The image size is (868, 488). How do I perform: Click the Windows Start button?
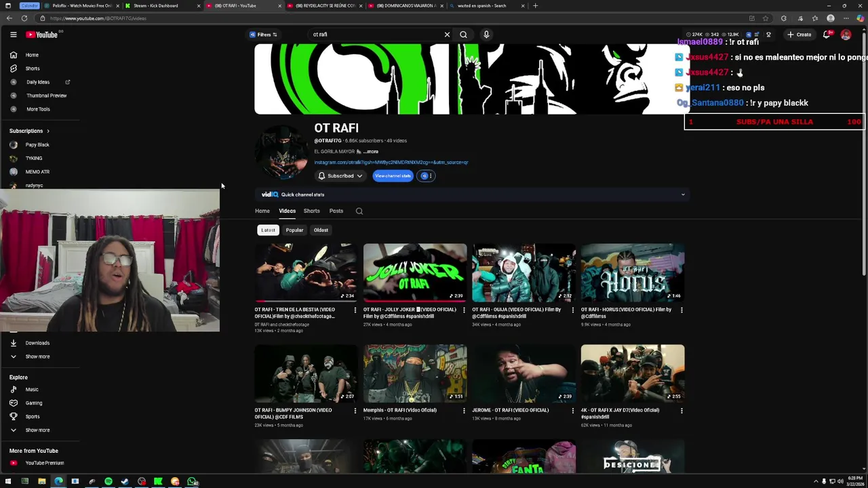click(8, 482)
